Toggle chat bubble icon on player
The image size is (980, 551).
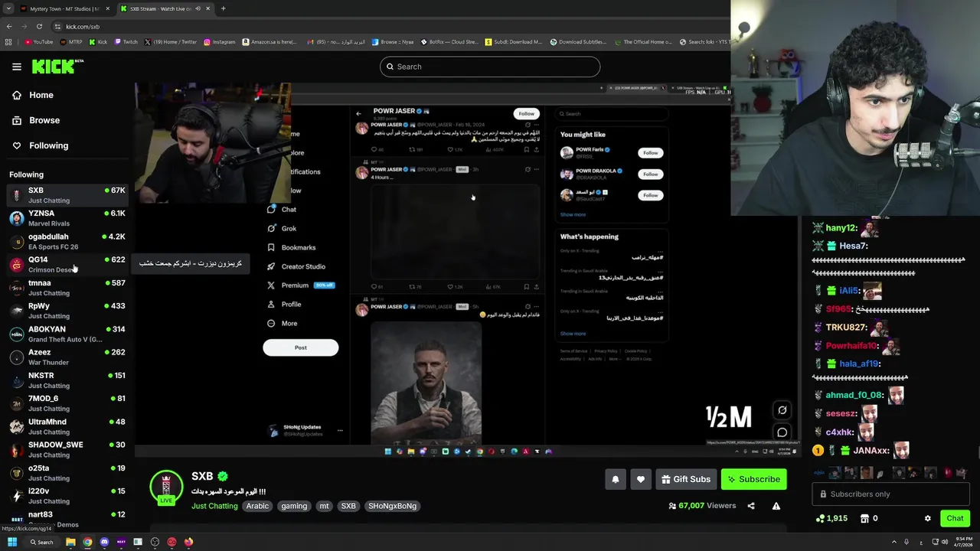pos(782,432)
